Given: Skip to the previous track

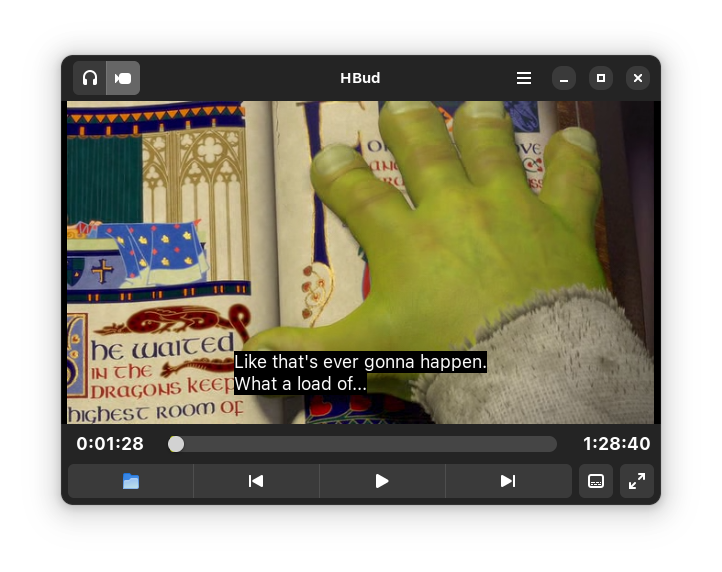Looking at the screenshot, I should pos(256,481).
